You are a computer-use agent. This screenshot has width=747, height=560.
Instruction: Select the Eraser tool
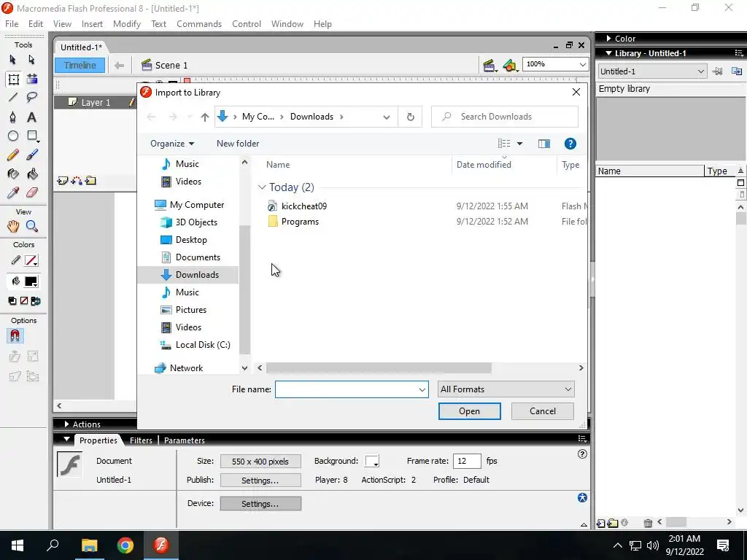(x=32, y=192)
